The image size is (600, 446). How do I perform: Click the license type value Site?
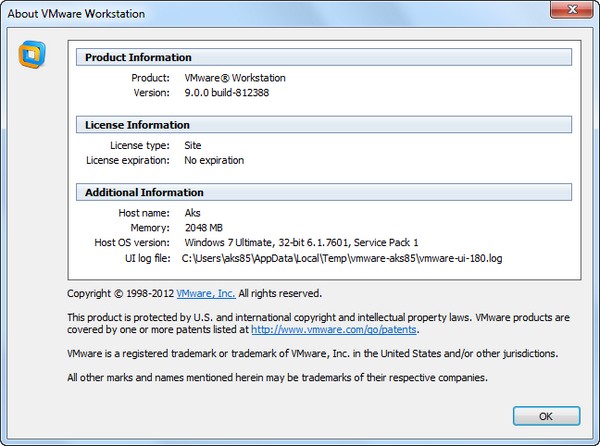(195, 145)
